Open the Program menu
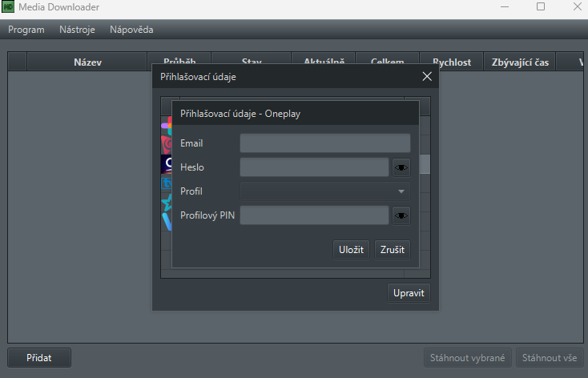588x378 pixels. (26, 30)
